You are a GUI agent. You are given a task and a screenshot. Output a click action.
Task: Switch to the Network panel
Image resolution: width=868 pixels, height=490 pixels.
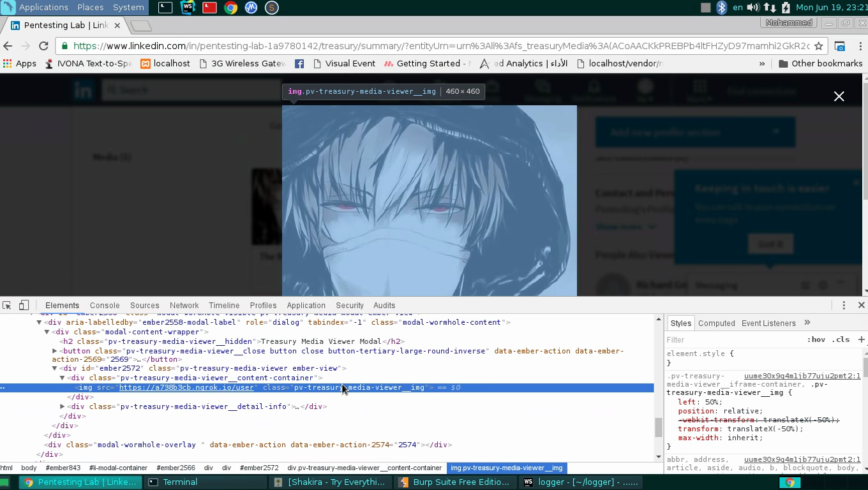pyautogui.click(x=184, y=306)
